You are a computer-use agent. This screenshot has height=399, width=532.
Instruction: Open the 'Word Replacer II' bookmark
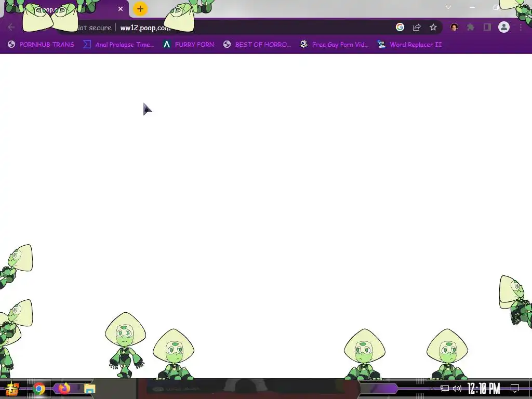[x=409, y=45]
